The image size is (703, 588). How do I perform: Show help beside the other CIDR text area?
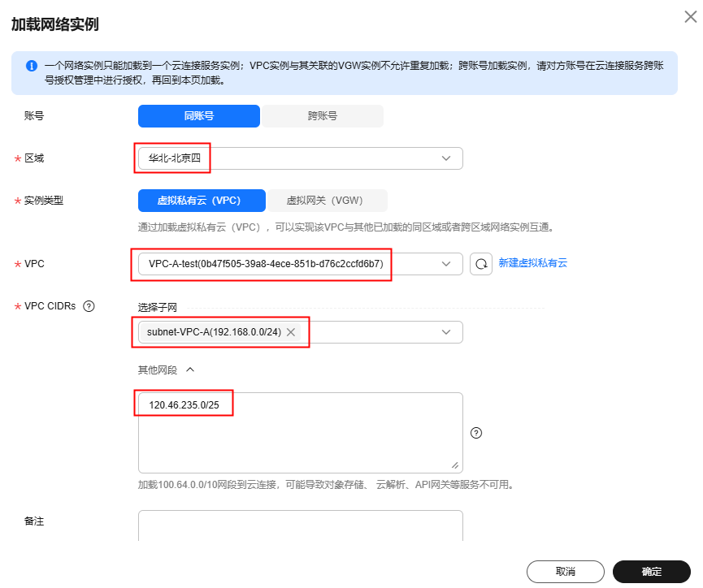coord(476,433)
